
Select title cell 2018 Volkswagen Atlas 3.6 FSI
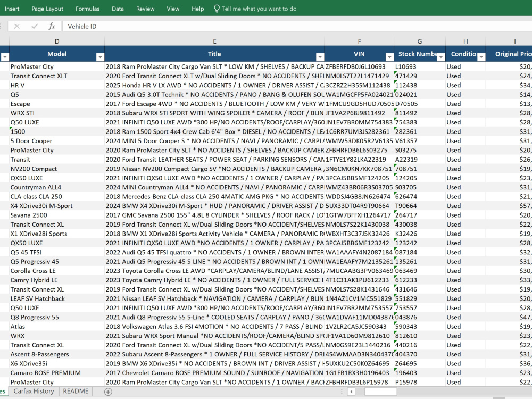214,327
